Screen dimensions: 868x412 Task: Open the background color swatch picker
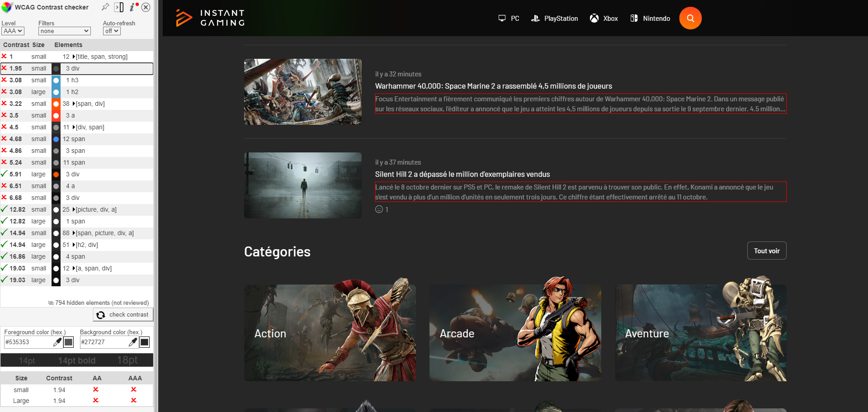click(145, 342)
